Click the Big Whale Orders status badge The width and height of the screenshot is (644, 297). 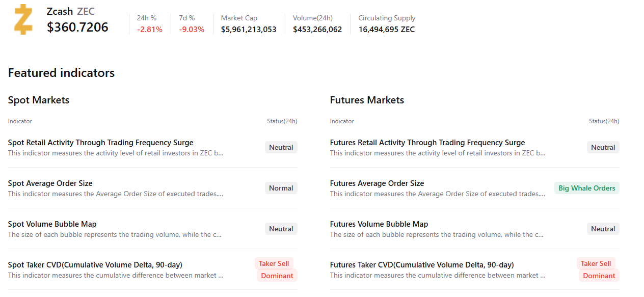(586, 188)
